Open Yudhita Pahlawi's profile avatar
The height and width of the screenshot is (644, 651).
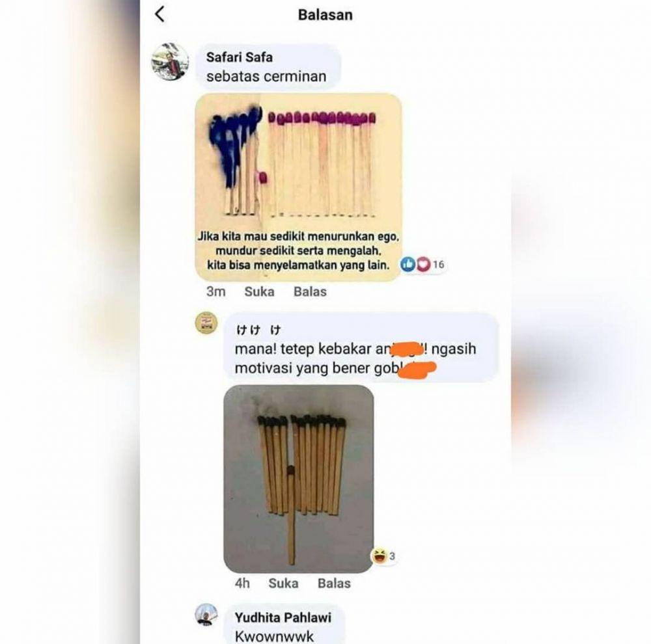click(x=206, y=615)
